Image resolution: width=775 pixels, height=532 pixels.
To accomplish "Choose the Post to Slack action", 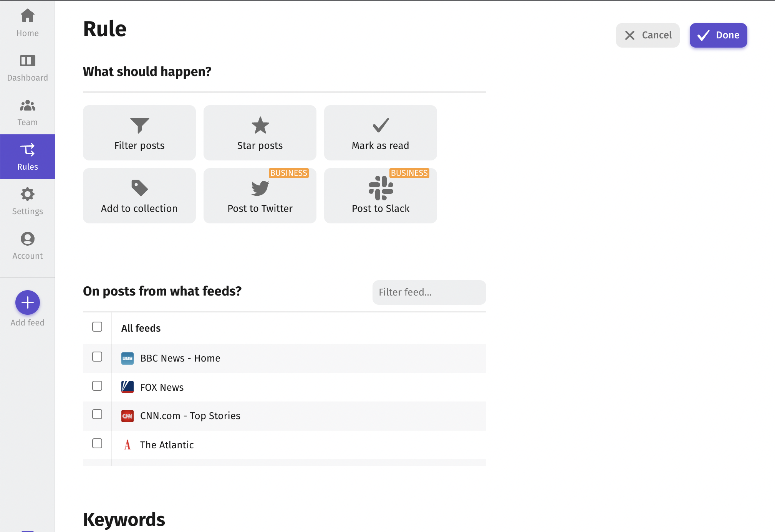I will [x=380, y=195].
